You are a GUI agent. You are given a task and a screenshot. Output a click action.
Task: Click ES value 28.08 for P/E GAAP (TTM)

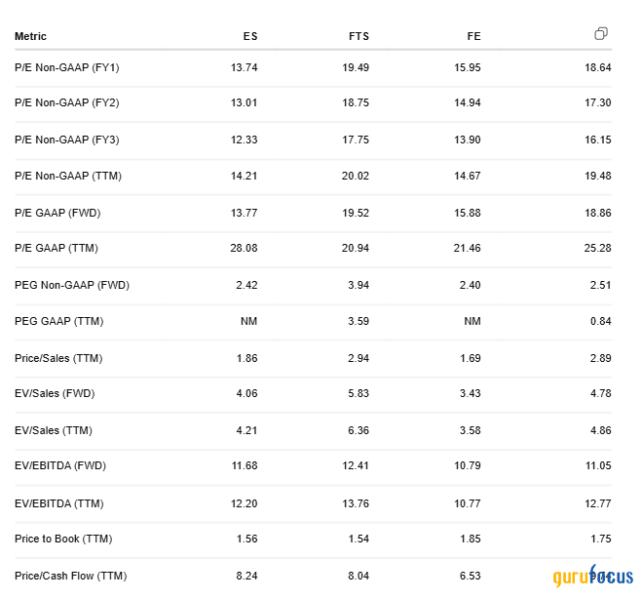(244, 248)
